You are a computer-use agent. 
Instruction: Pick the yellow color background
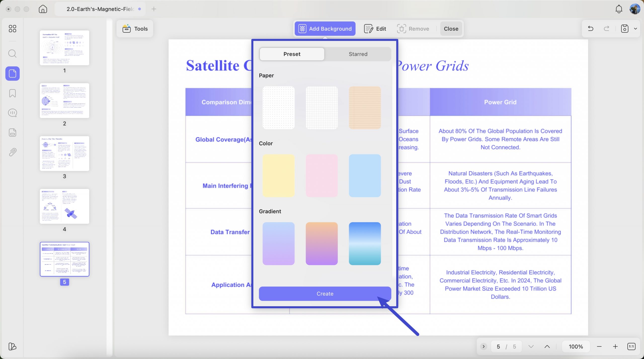(278, 176)
